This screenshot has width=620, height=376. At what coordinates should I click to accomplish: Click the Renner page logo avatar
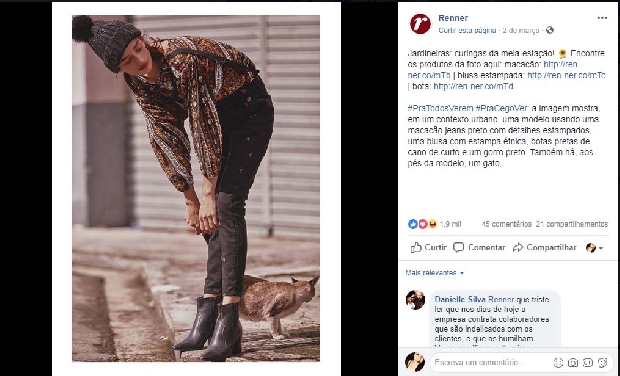pyautogui.click(x=420, y=24)
